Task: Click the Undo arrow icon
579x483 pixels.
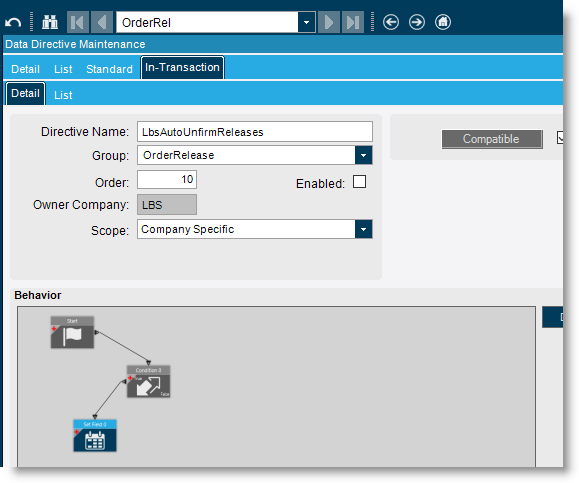Action: 13,23
